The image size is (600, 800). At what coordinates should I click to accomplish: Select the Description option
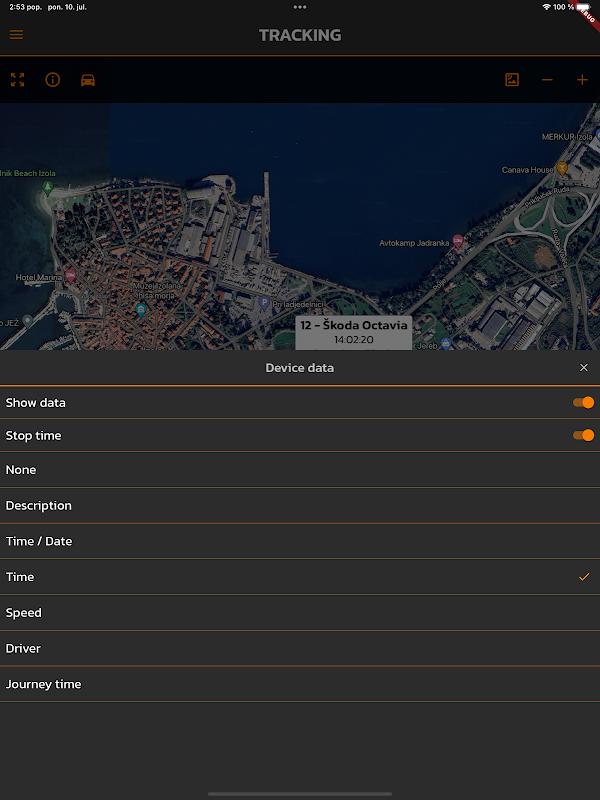(300, 505)
